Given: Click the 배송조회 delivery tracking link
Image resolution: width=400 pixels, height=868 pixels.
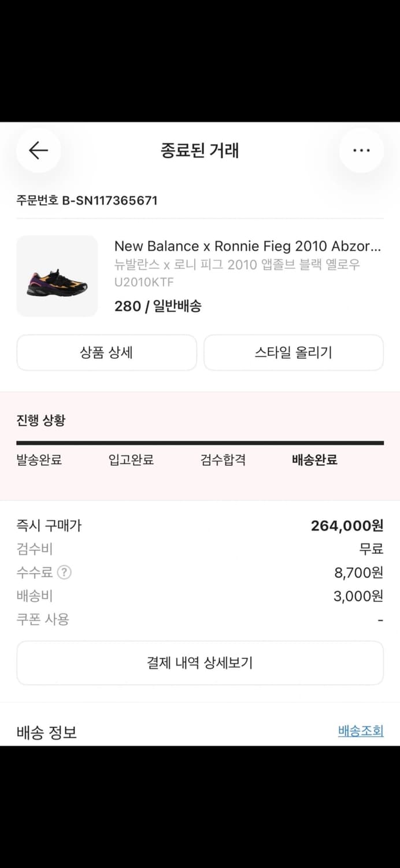Looking at the screenshot, I should point(361,731).
